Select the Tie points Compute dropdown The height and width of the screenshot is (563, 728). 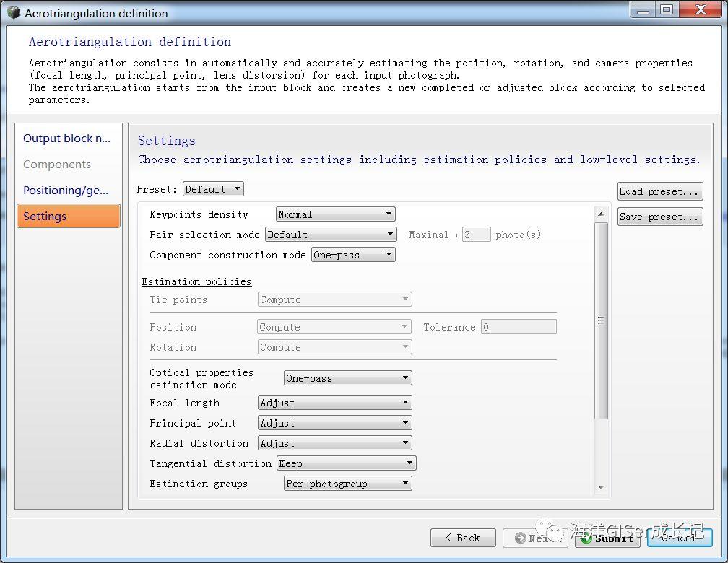coord(335,300)
